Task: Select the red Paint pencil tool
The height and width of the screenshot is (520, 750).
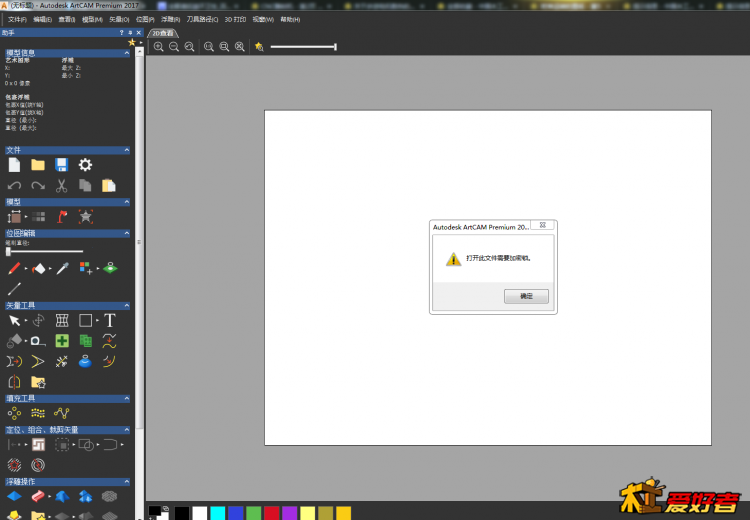Action: click(14, 268)
